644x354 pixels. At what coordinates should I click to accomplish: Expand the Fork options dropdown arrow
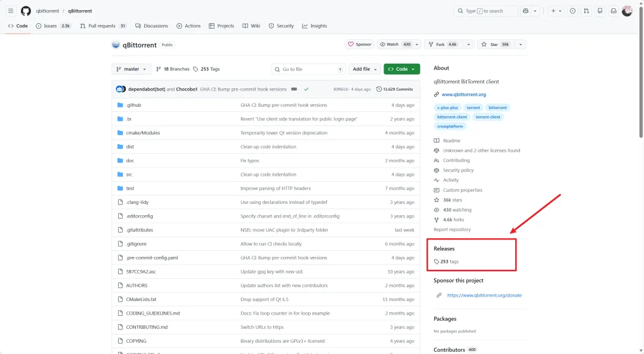pos(468,44)
